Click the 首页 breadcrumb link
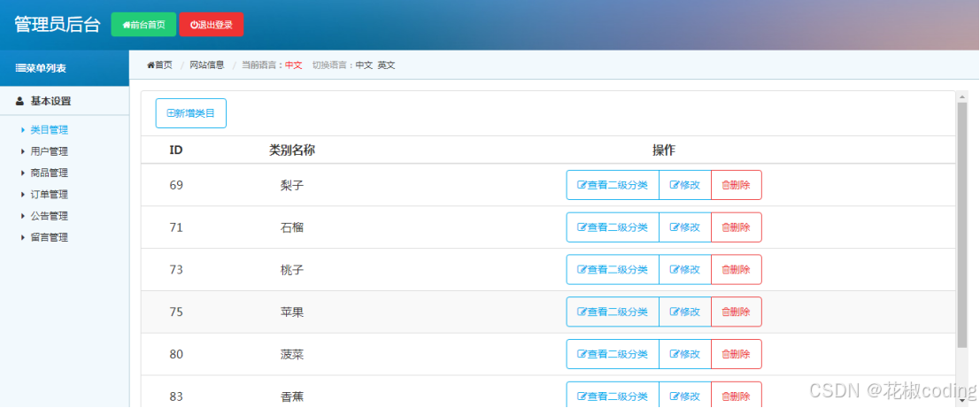 (x=160, y=65)
